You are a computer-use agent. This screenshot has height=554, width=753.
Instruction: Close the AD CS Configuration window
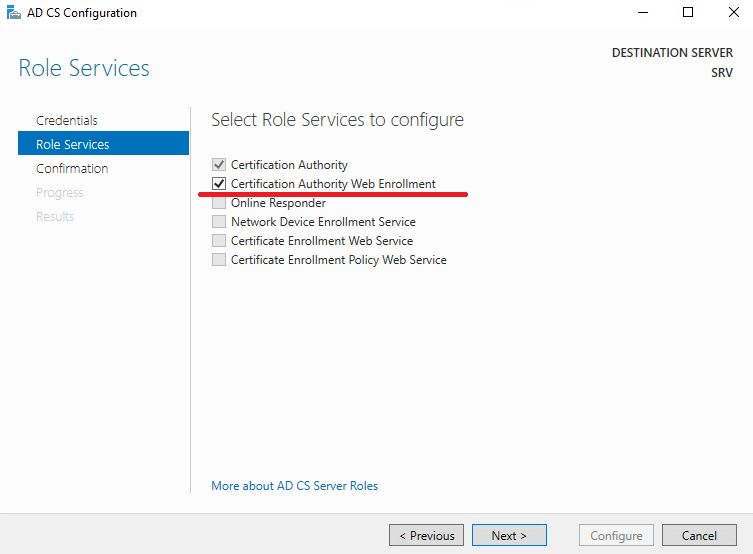click(733, 12)
